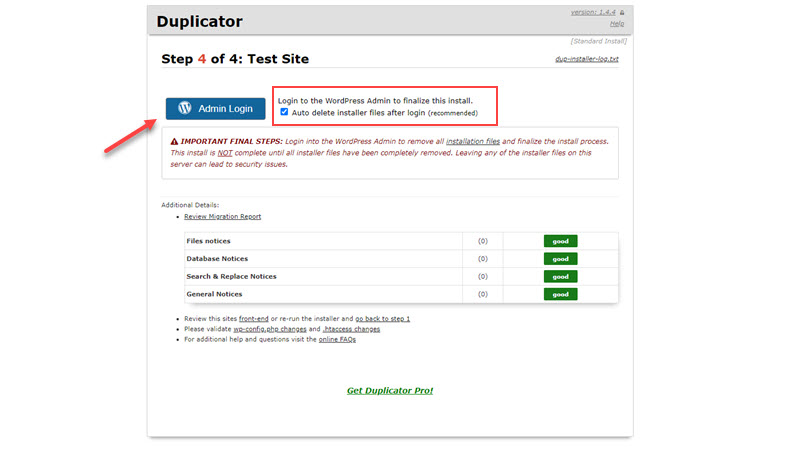The image size is (801, 450).
Task: Click the [Standard Install] text
Action: (598, 41)
